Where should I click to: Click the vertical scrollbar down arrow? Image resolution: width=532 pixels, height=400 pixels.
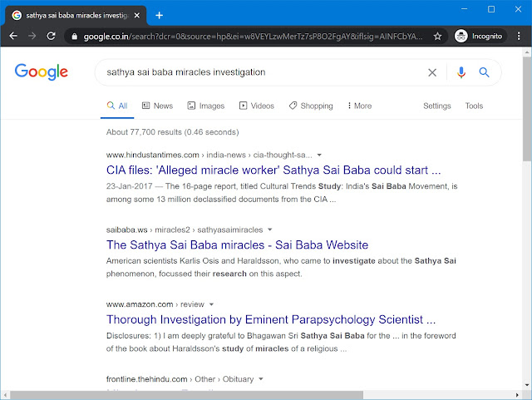click(527, 385)
